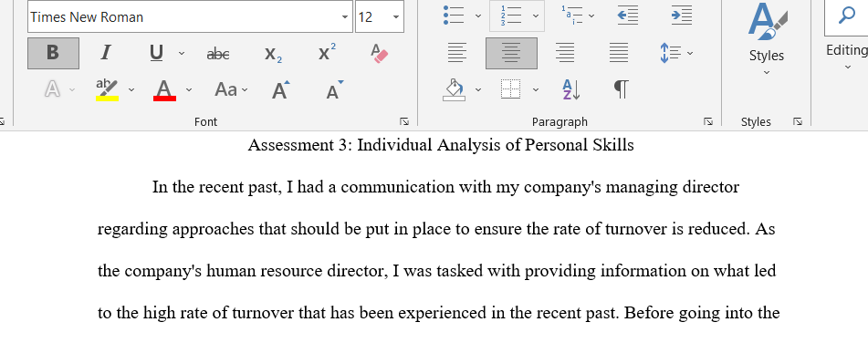Apply paragraph shading paint bucket
Image resolution: width=868 pixels, height=343 pixels.
pyautogui.click(x=455, y=89)
